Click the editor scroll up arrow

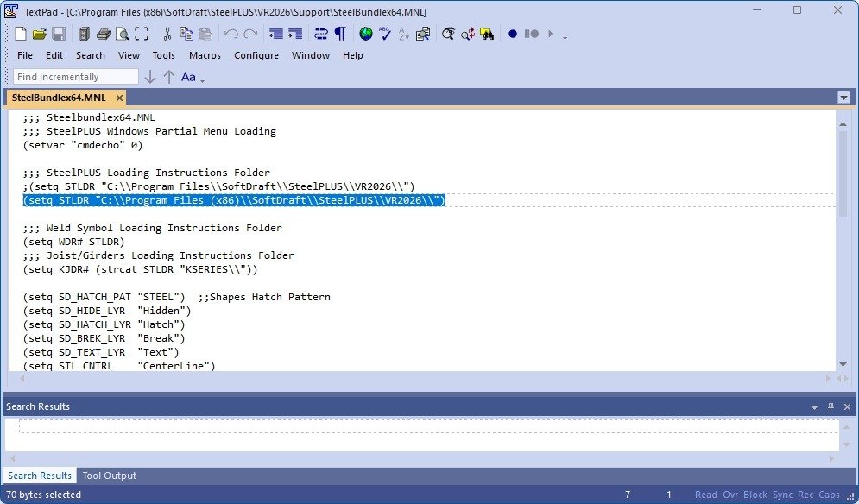coord(843,124)
